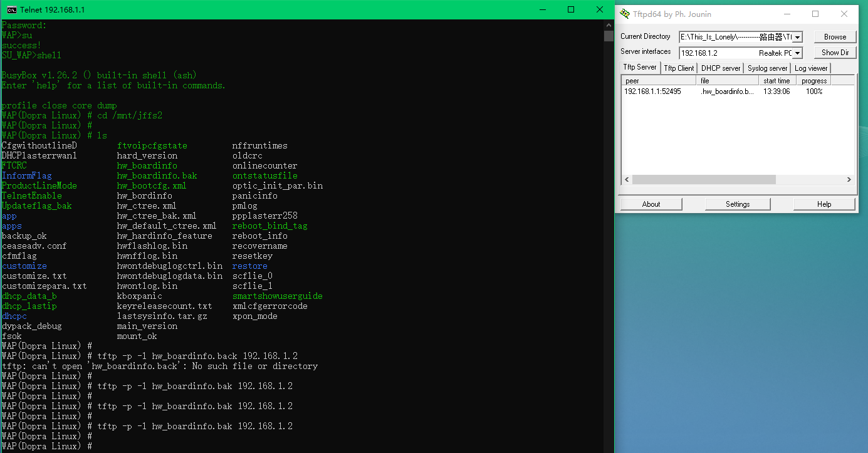Click hw_bootcfg.xml in the listing
This screenshot has width=868, height=453.
(152, 185)
